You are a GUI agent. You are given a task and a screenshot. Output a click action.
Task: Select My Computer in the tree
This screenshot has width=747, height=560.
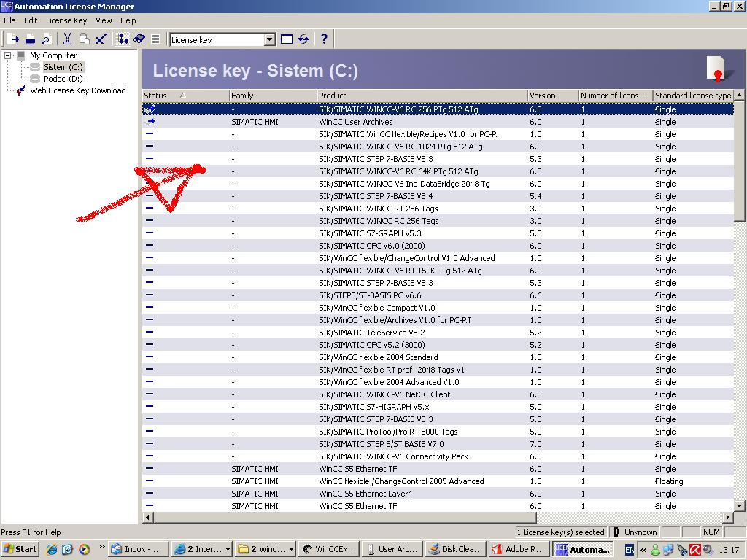[x=53, y=55]
